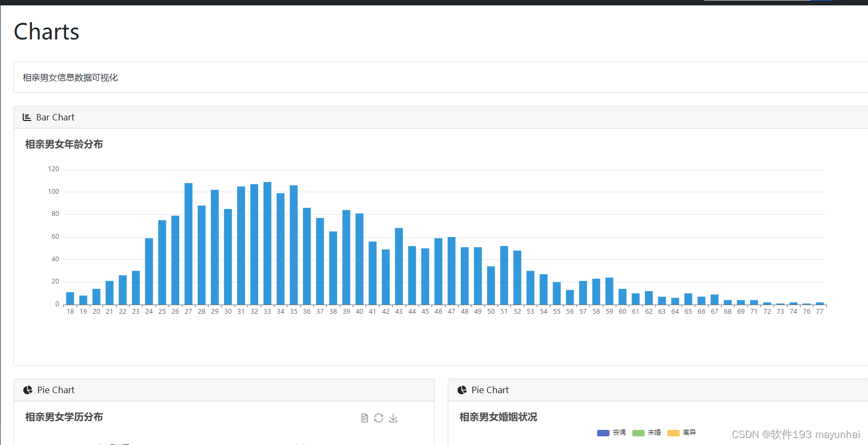
Task: Click the bar for age 24
Action: pos(149,271)
